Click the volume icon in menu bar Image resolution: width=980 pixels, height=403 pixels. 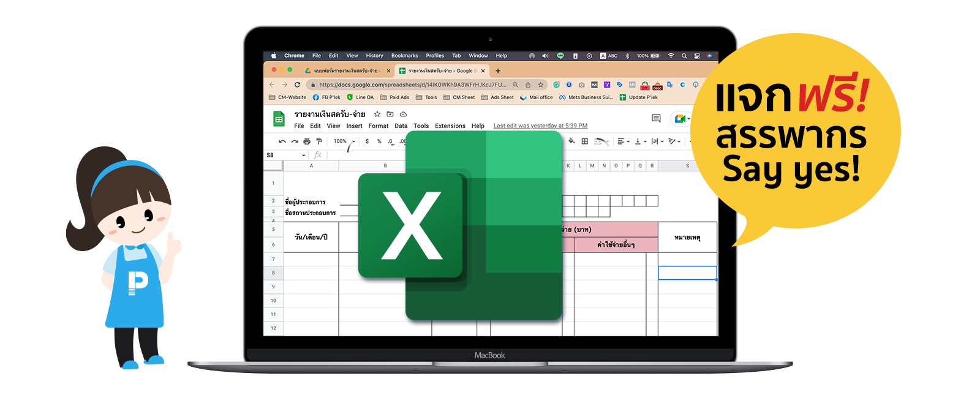click(545, 56)
